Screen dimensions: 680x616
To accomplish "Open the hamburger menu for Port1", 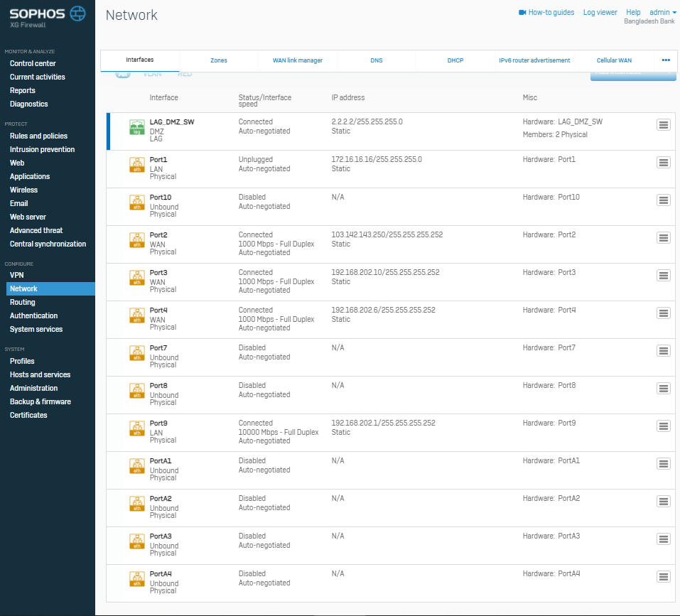I will (x=664, y=163).
